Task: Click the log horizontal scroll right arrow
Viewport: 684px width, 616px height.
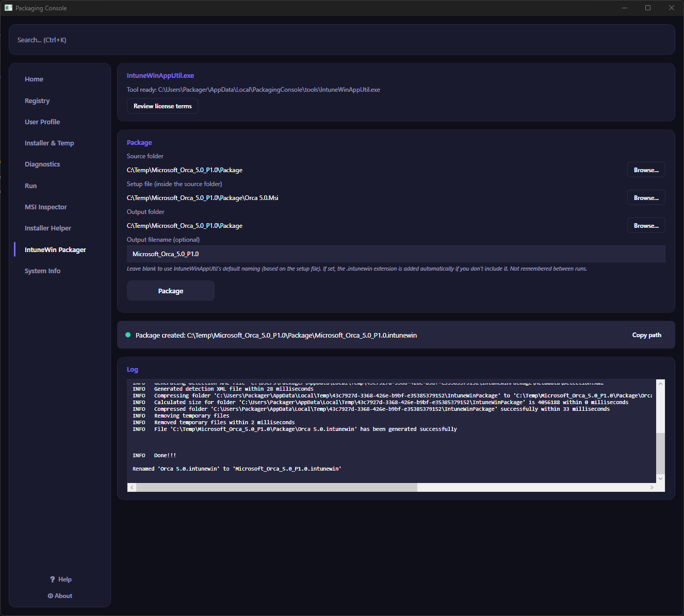Action: [652, 487]
